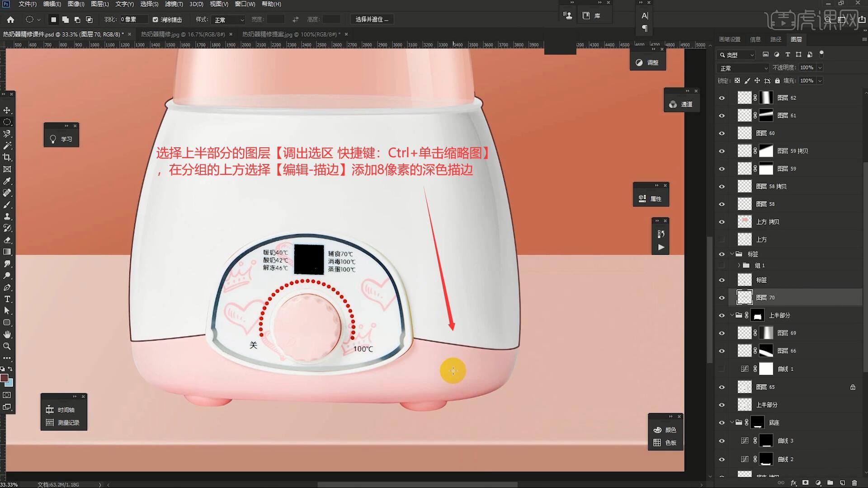Open the 滤镜(T) menu
Screen dimensions: 868x488
pos(174,4)
